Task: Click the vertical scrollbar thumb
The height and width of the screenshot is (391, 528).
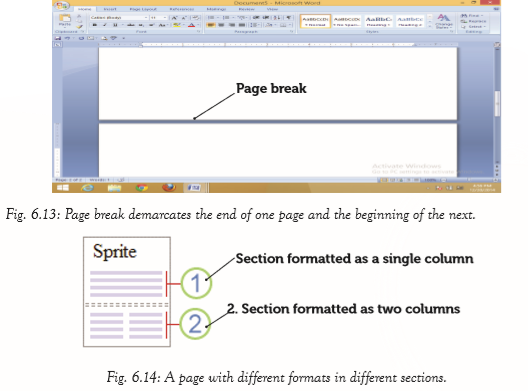Action: (497, 104)
